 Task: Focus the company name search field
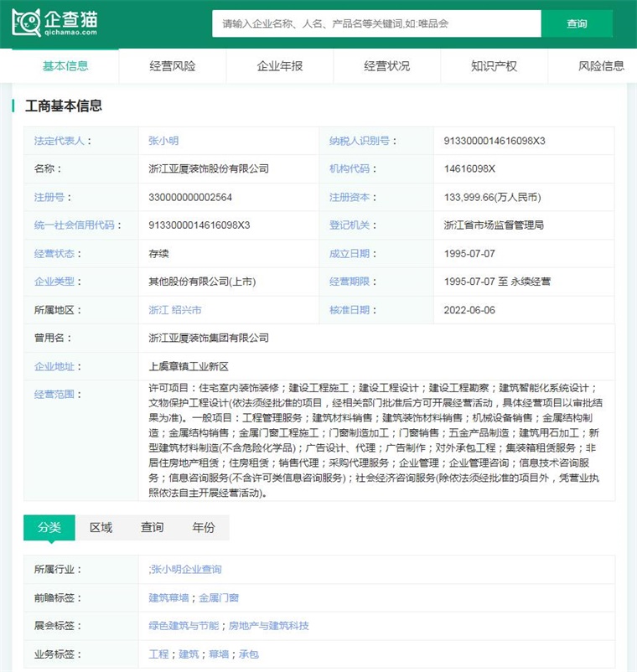pyautogui.click(x=376, y=23)
